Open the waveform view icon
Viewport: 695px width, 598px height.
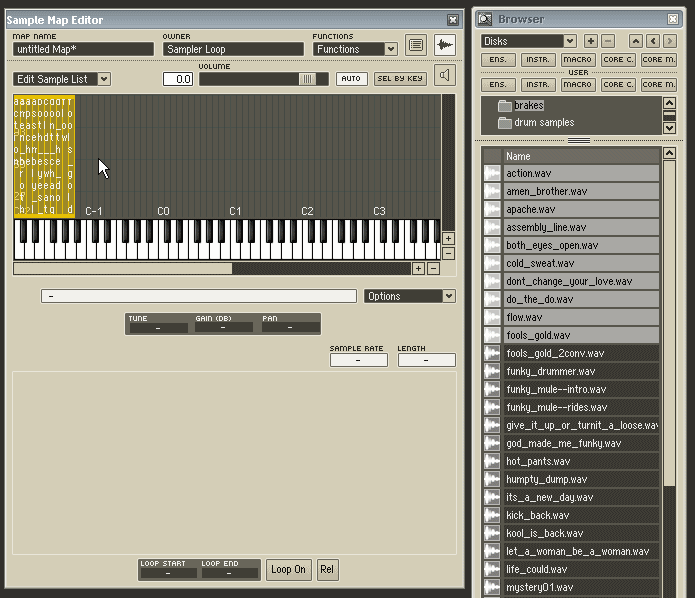tap(445, 45)
